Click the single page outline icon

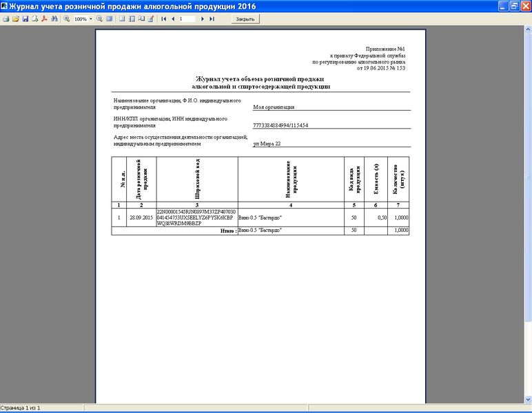[122, 19]
